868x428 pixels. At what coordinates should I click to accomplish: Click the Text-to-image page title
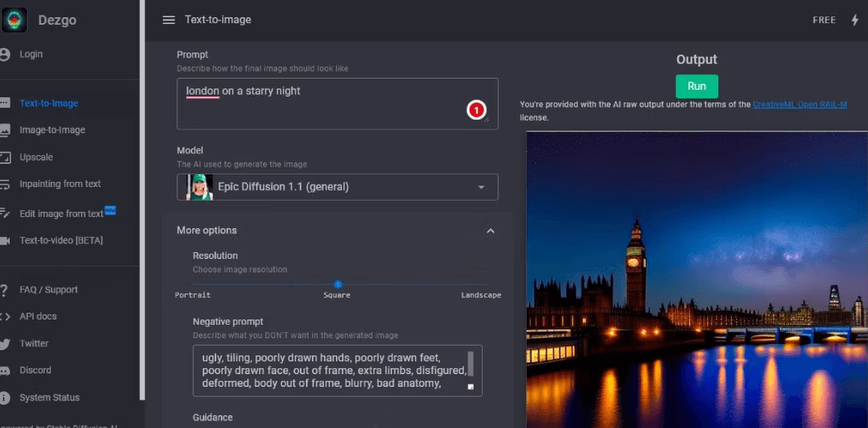(218, 20)
